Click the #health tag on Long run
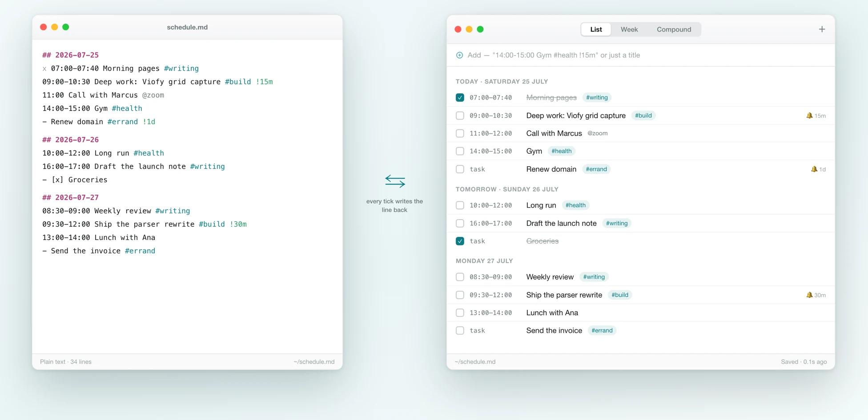The width and height of the screenshot is (868, 420). click(575, 205)
